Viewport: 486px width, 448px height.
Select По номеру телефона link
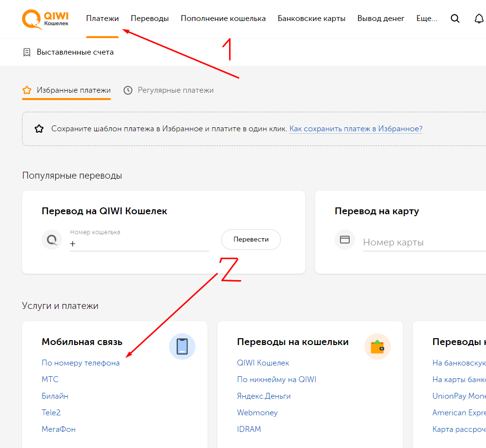tap(81, 363)
